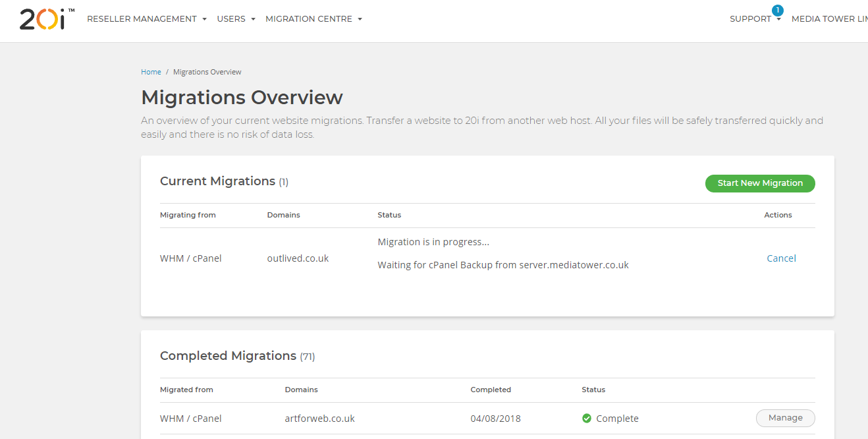This screenshot has height=439, width=868.
Task: Expand the Reseller Management dropdown
Action: 147,19
